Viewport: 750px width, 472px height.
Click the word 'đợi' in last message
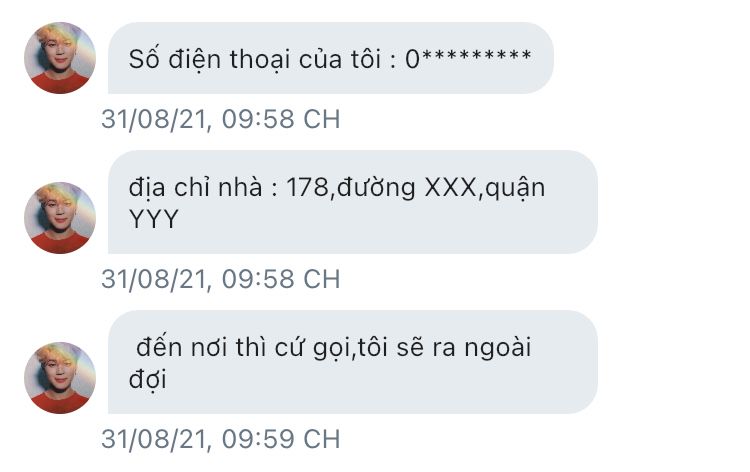tap(148, 379)
